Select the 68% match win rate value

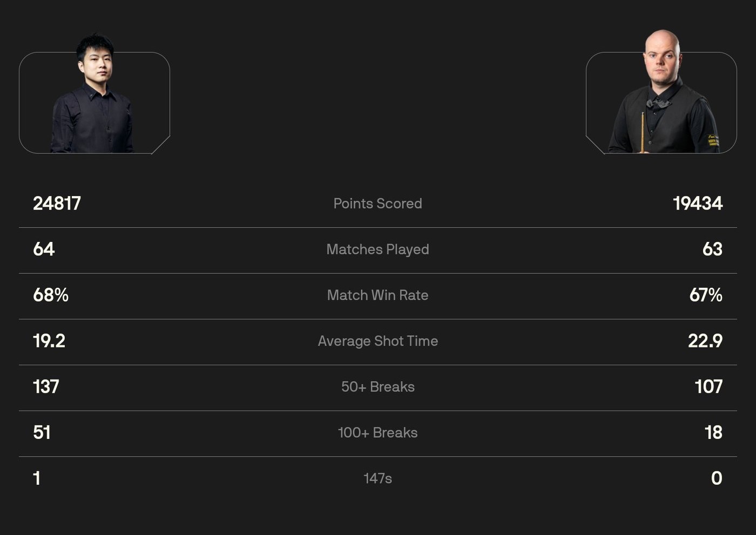point(51,295)
